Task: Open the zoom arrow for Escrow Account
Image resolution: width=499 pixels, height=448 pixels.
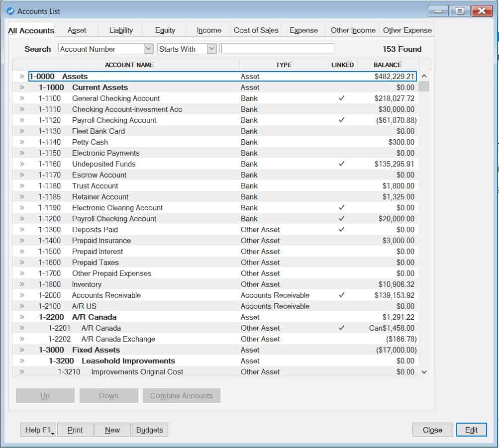Action: click(x=21, y=175)
